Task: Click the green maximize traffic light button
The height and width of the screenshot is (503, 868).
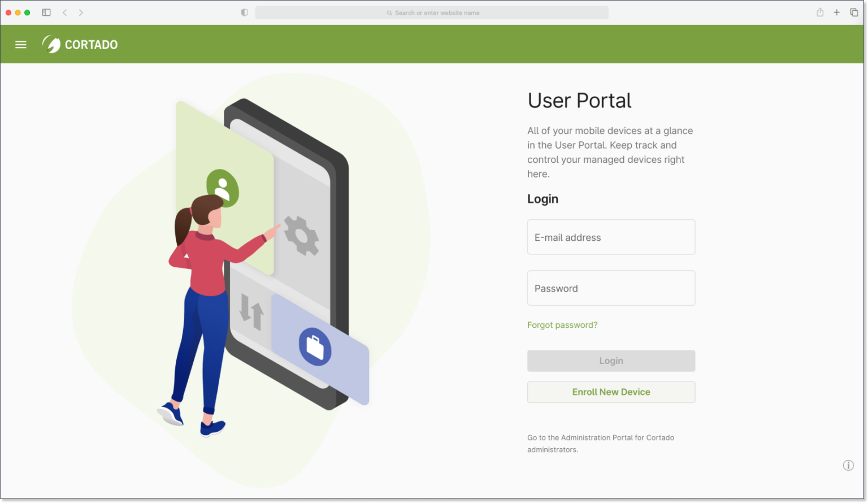Action: click(27, 12)
